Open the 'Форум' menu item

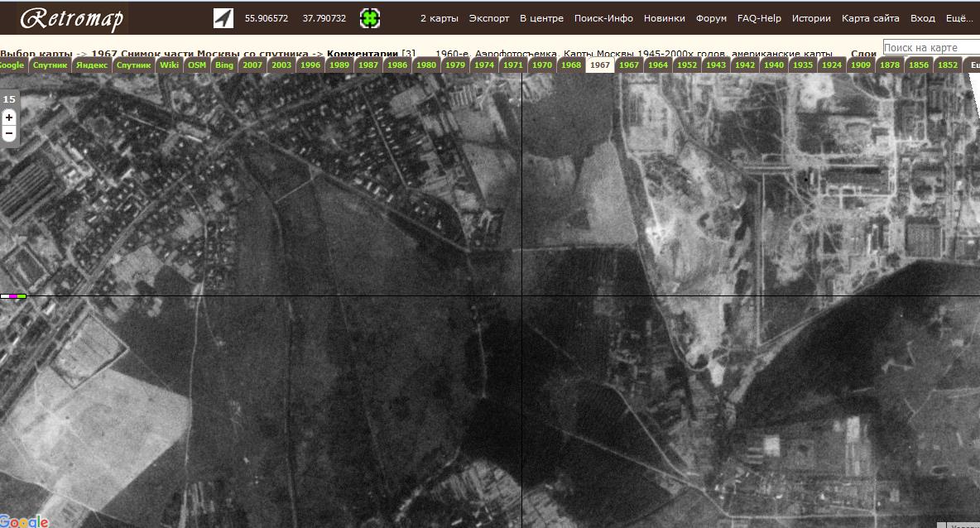(x=711, y=18)
